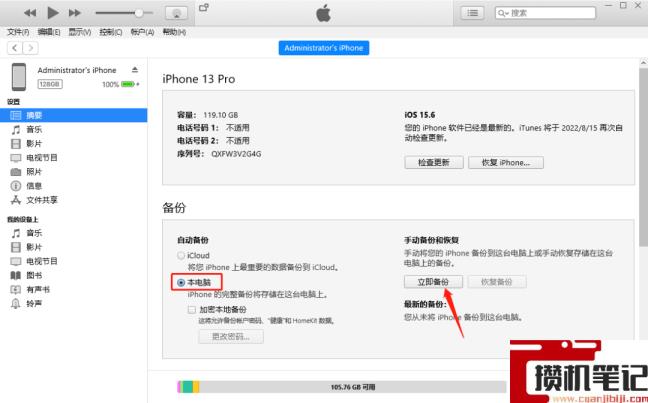Click the iPhone device icon in sidebar
The height and width of the screenshot is (403, 648).
19,77
